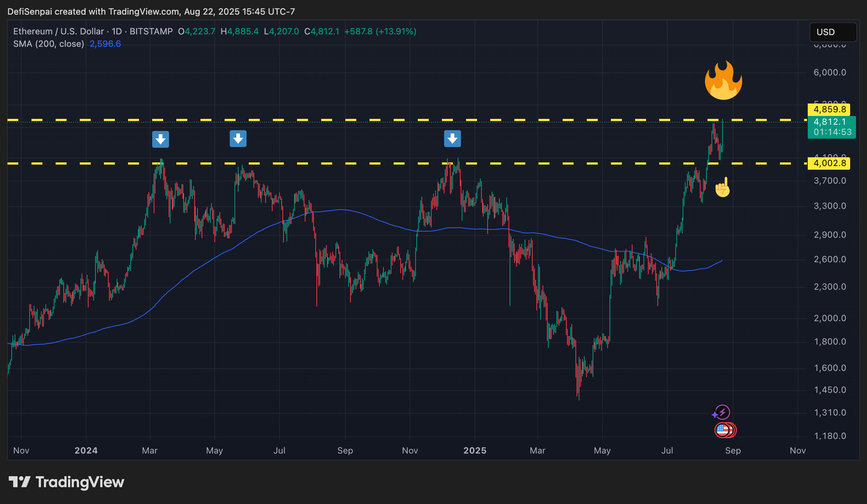The width and height of the screenshot is (867, 504).
Task: Open the US flag economic event icon
Action: coord(722,430)
